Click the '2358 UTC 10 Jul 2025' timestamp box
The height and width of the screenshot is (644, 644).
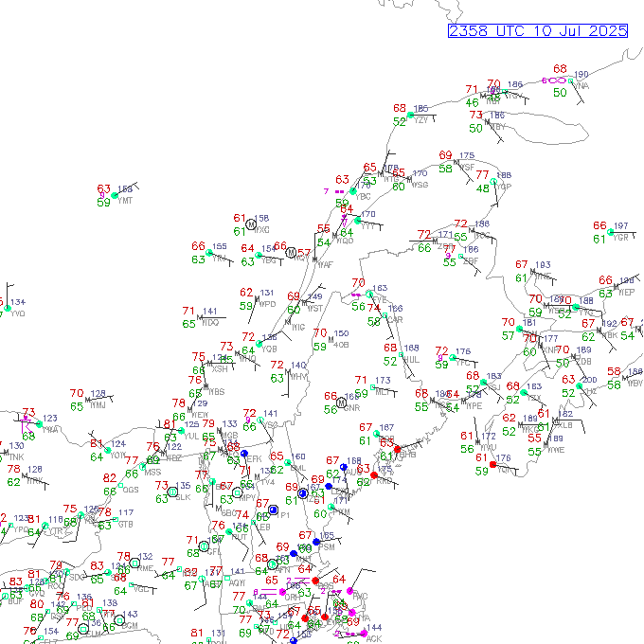(x=538, y=31)
